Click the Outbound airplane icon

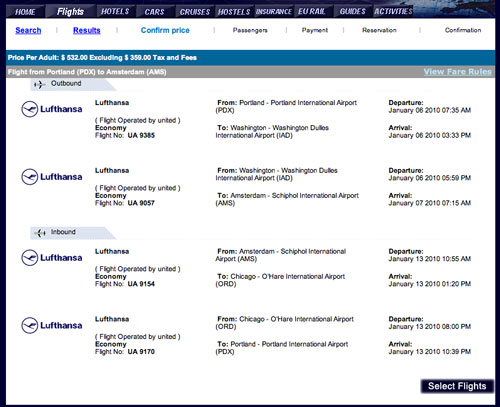click(x=39, y=84)
